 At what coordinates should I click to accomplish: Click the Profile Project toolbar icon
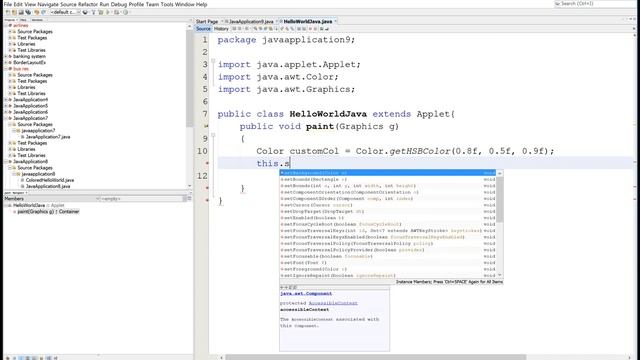125,12
